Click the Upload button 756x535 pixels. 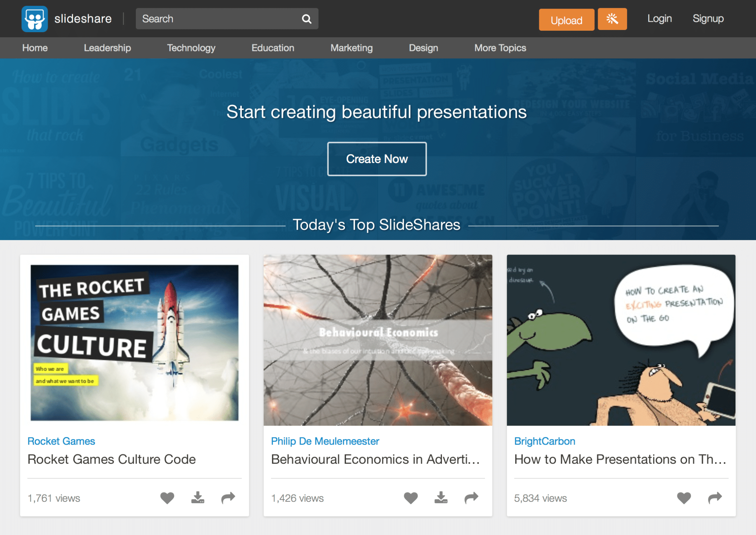tap(567, 20)
